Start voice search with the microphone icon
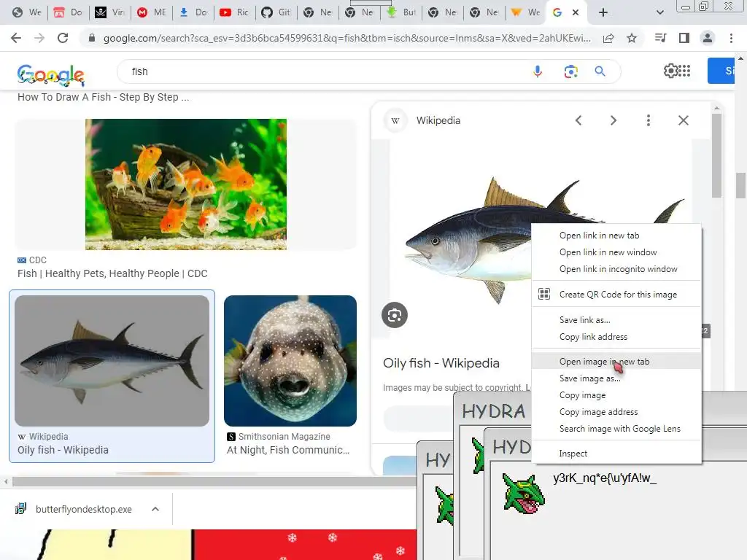The image size is (747, 560). click(538, 71)
